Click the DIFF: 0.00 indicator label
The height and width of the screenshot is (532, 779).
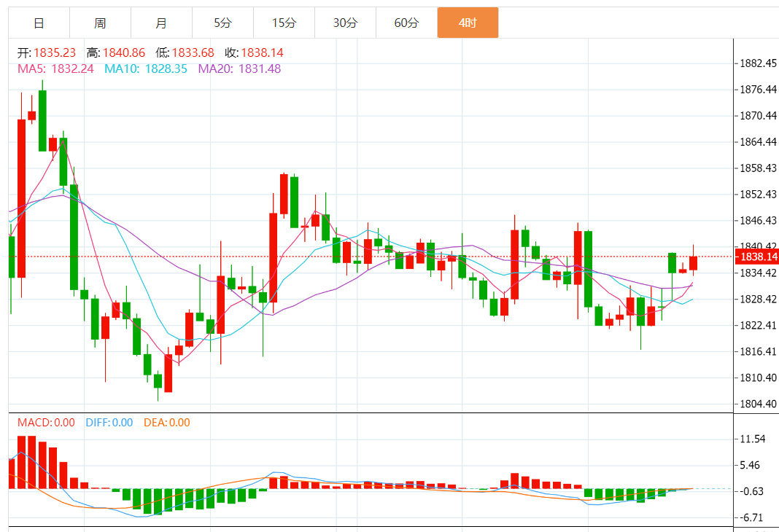109,423
